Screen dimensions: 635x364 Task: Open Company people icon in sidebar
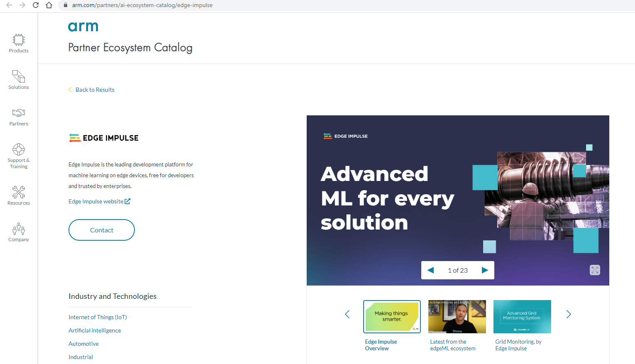pyautogui.click(x=19, y=229)
